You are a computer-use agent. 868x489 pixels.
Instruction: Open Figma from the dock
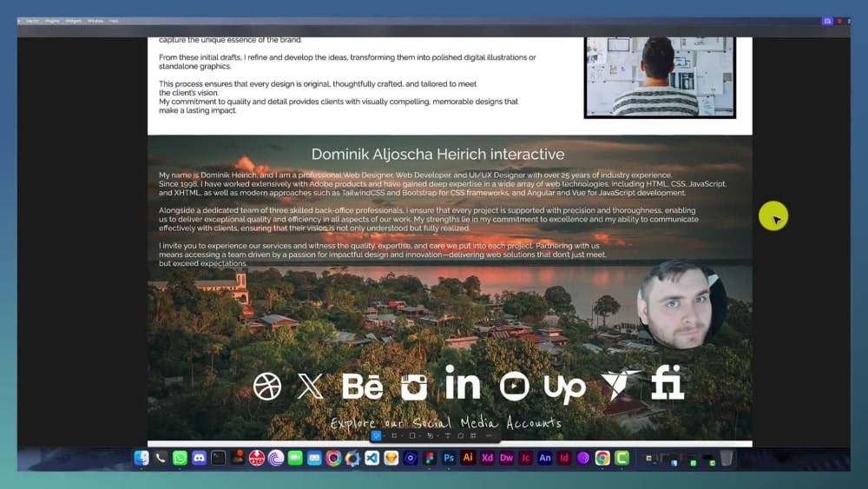(x=430, y=458)
